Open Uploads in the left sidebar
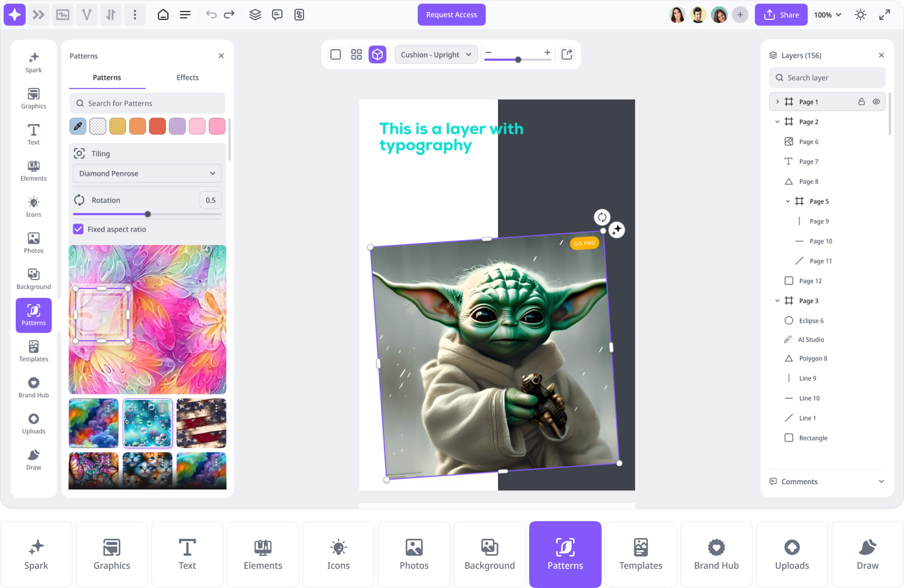 [33, 424]
